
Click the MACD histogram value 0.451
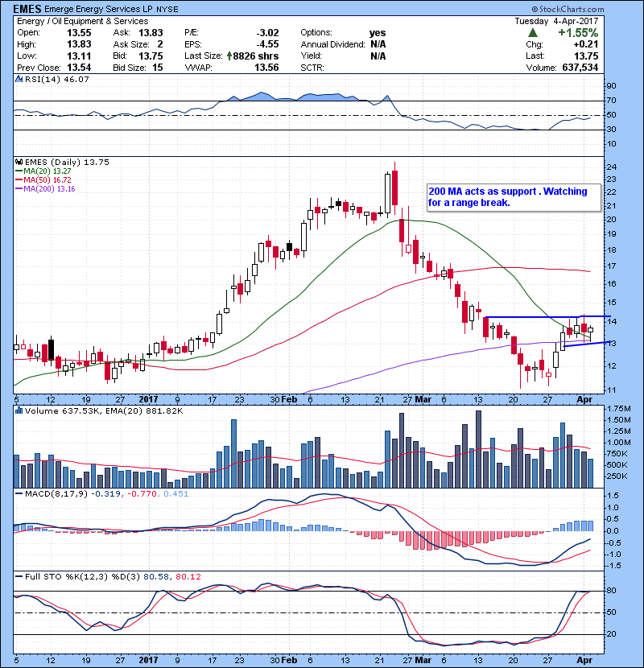pyautogui.click(x=175, y=494)
